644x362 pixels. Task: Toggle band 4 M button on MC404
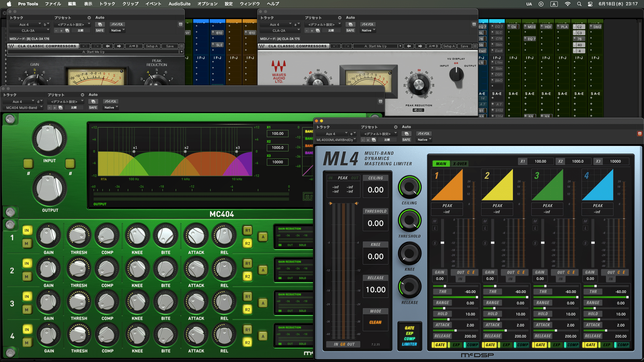pos(26,343)
